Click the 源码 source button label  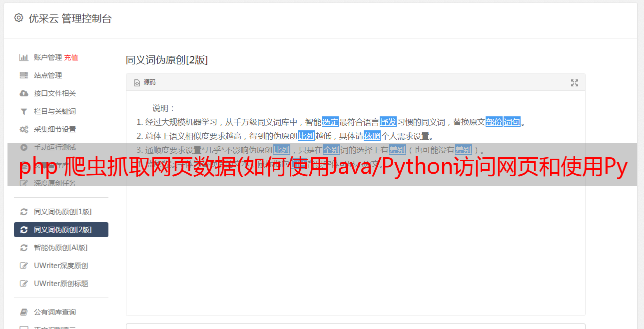(x=149, y=82)
